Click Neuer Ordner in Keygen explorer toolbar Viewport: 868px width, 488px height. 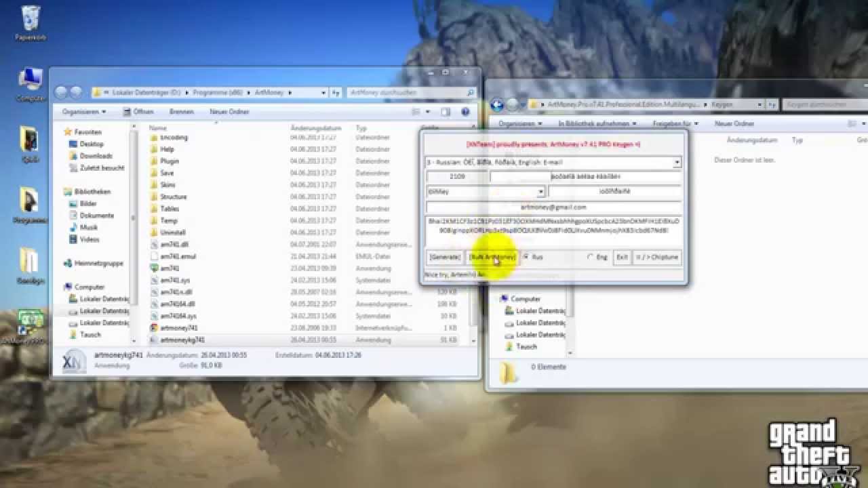click(734, 124)
